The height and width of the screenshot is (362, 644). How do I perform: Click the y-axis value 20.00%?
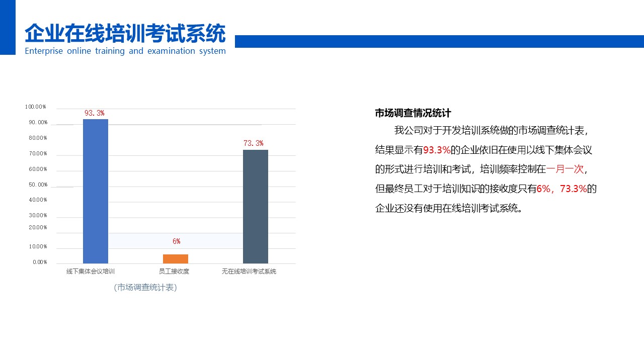38,227
